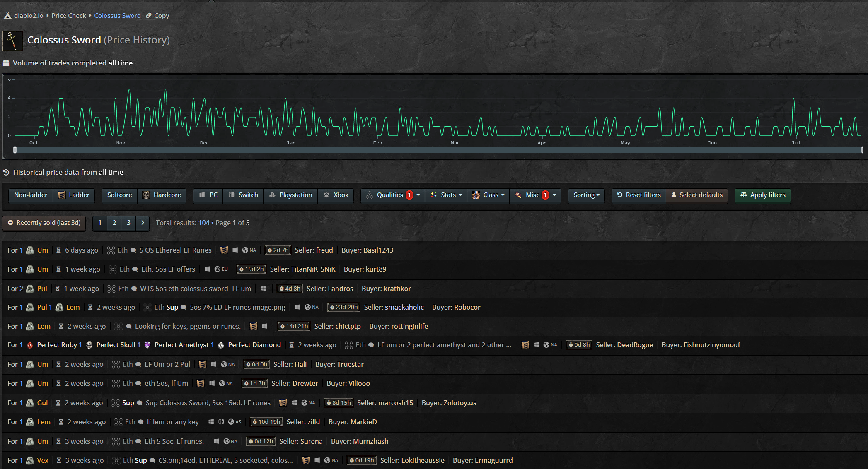The height and width of the screenshot is (469, 868).
Task: Expand the Qualities dropdown
Action: click(x=393, y=195)
